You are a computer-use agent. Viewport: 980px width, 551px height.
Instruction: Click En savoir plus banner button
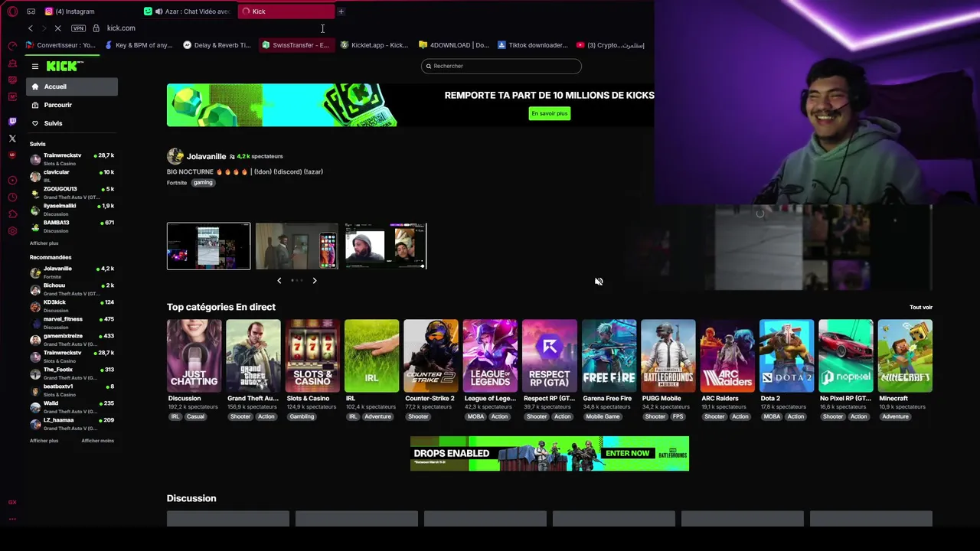pos(550,113)
